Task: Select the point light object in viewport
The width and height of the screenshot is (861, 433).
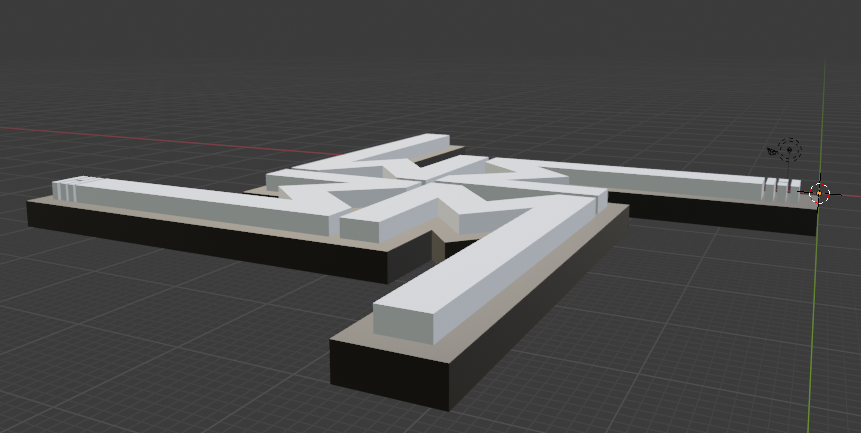Action: (x=790, y=150)
